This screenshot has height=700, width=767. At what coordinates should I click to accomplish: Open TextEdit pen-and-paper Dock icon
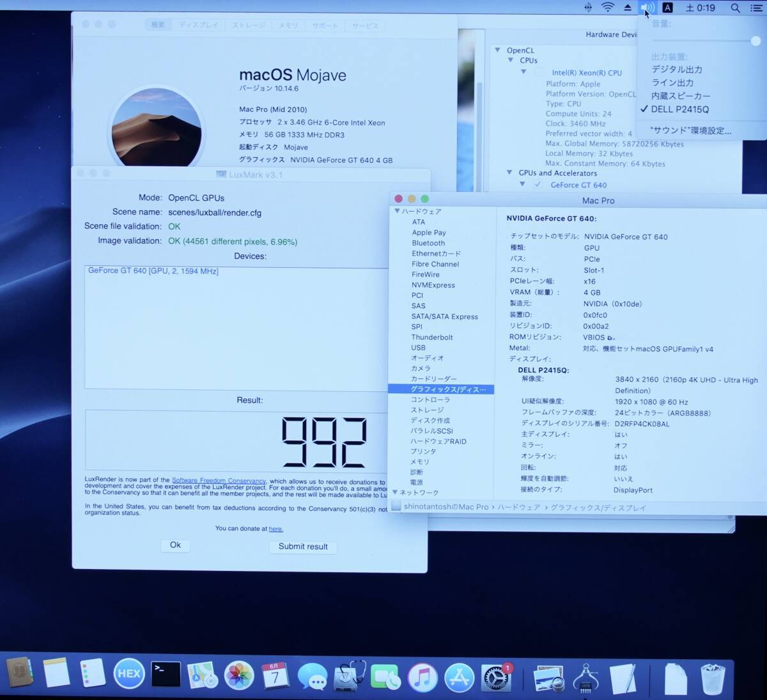[622, 678]
